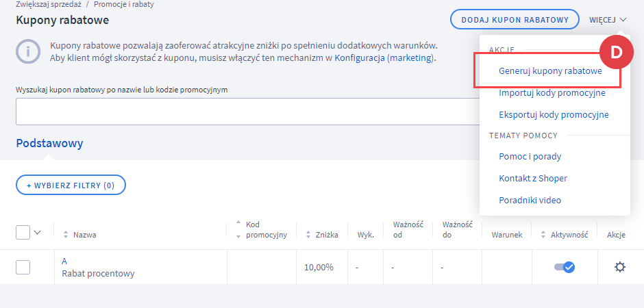
Task: Open the gear actions icon for coupon A
Action: coord(619,268)
